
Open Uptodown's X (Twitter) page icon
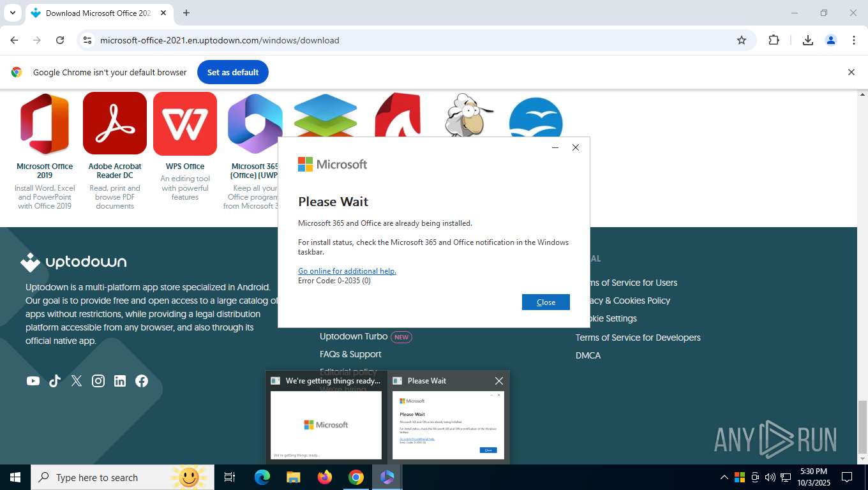click(77, 381)
